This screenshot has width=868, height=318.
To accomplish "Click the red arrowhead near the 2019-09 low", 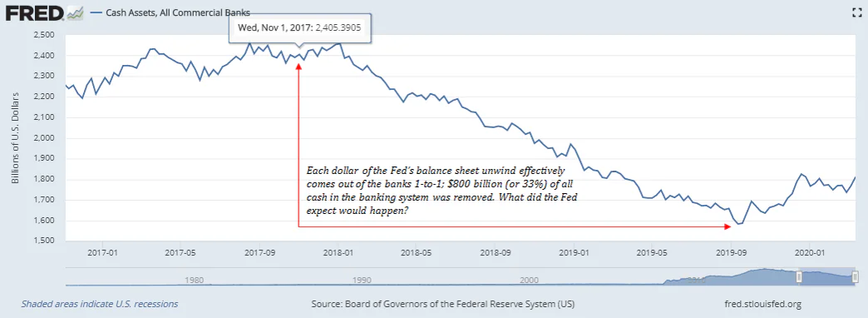I will pyautogui.click(x=728, y=226).
